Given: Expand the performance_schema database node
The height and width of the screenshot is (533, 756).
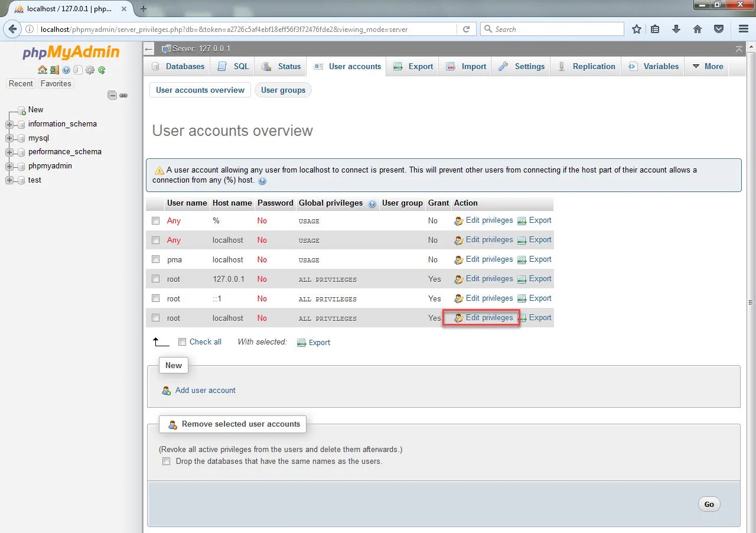Looking at the screenshot, I should (9, 152).
